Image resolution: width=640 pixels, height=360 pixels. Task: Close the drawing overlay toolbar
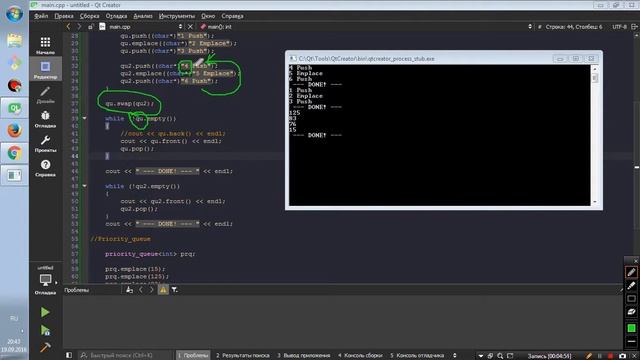(636, 261)
